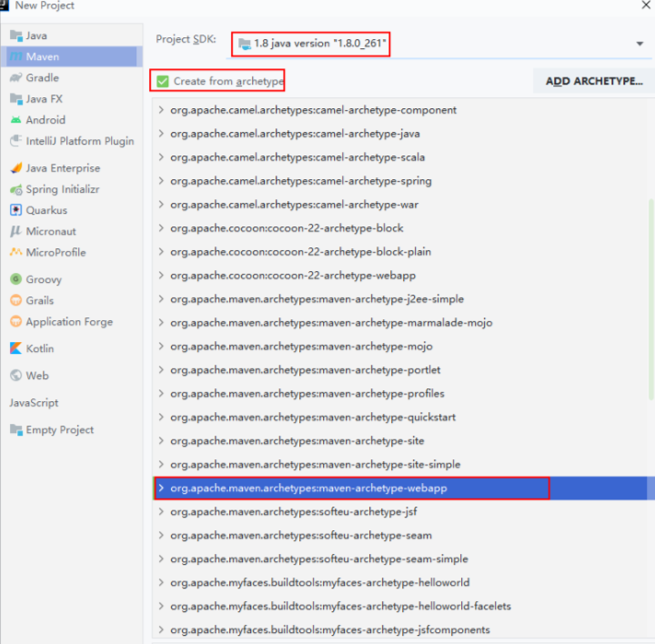This screenshot has width=655, height=644.
Task: Click the Empty Project folder icon
Action: click(15, 429)
